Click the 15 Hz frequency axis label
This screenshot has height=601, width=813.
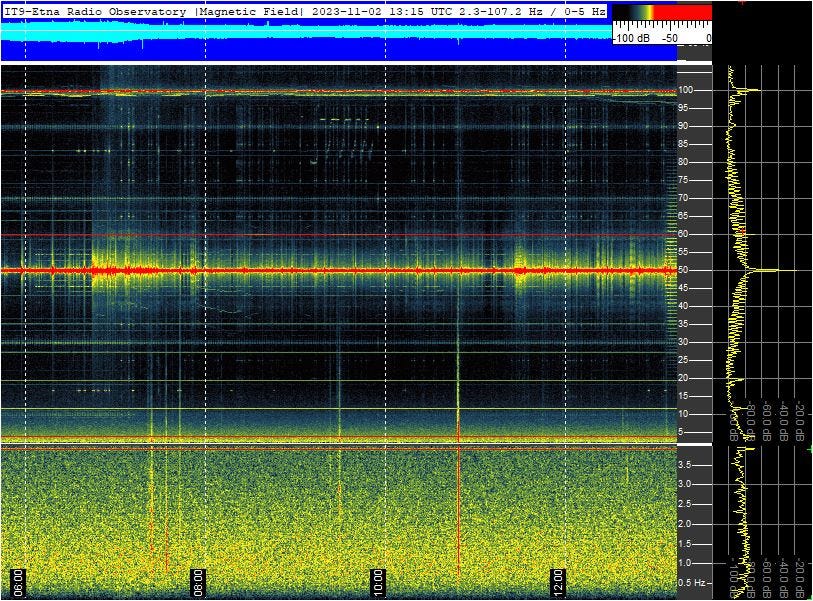pos(683,396)
